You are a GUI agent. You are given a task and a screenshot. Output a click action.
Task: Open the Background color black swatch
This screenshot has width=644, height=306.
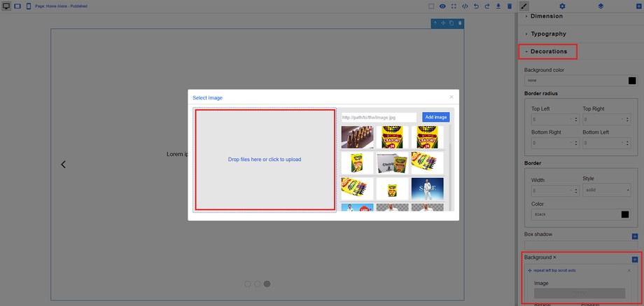[632, 81]
